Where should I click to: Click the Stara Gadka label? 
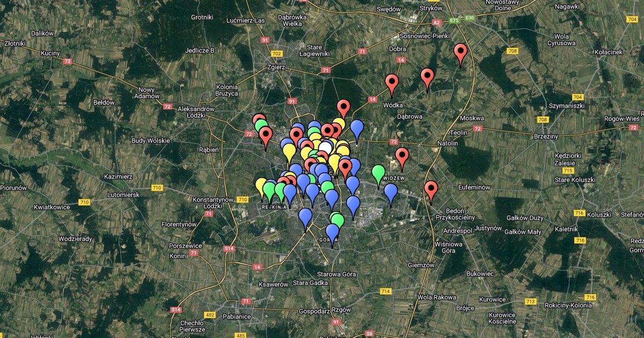(x=310, y=283)
